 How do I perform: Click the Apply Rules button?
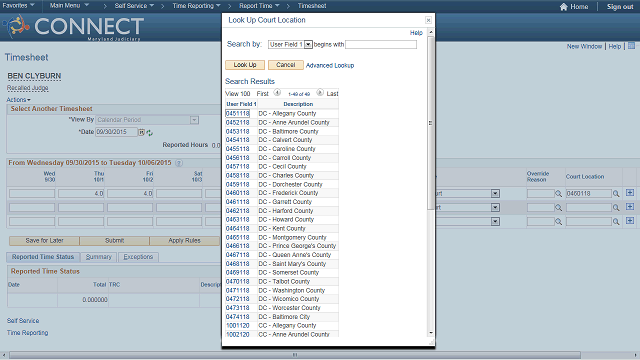click(184, 241)
